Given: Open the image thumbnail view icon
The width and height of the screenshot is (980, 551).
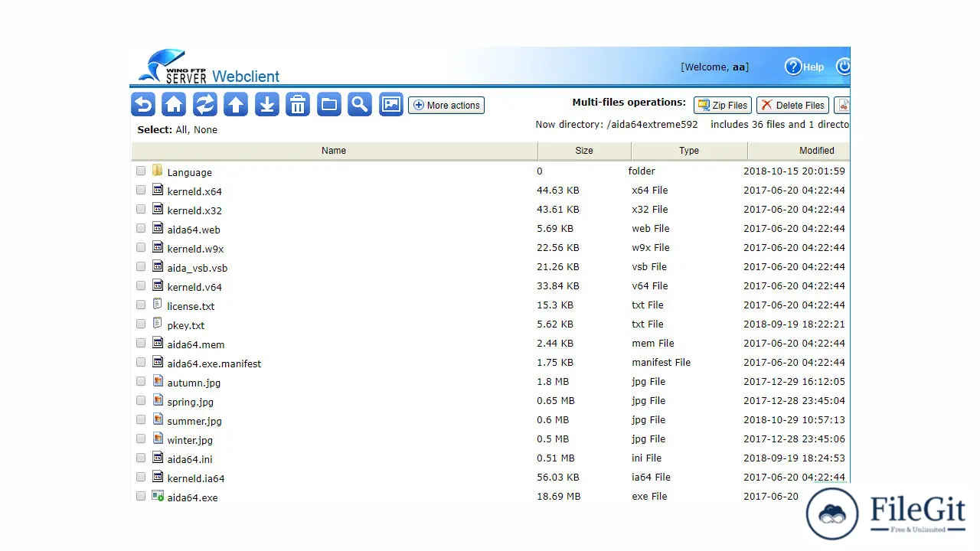Looking at the screenshot, I should [391, 104].
